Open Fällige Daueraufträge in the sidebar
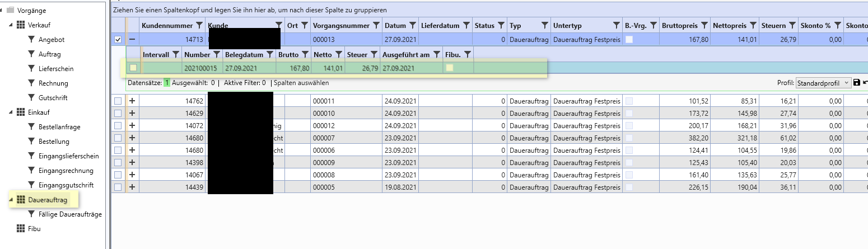The width and height of the screenshot is (868, 249). tap(70, 214)
